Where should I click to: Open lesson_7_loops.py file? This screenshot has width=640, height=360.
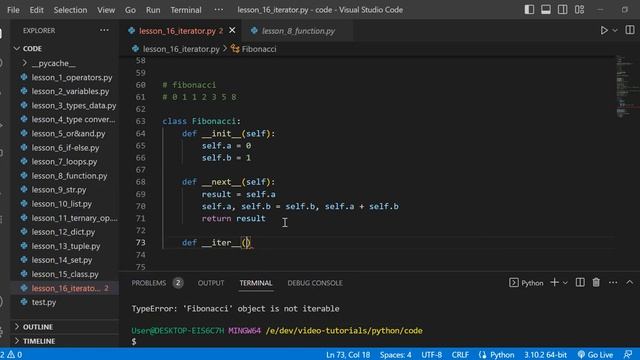(x=64, y=162)
